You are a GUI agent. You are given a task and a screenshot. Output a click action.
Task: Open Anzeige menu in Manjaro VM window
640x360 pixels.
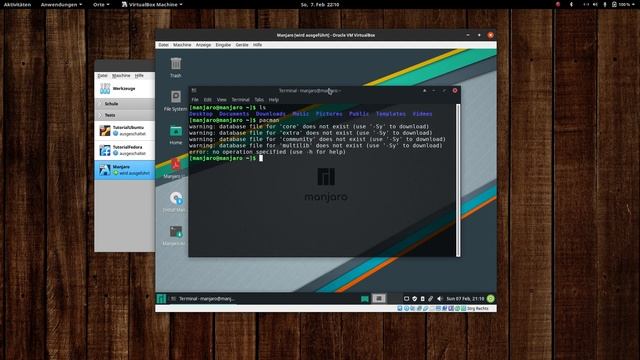click(x=203, y=45)
